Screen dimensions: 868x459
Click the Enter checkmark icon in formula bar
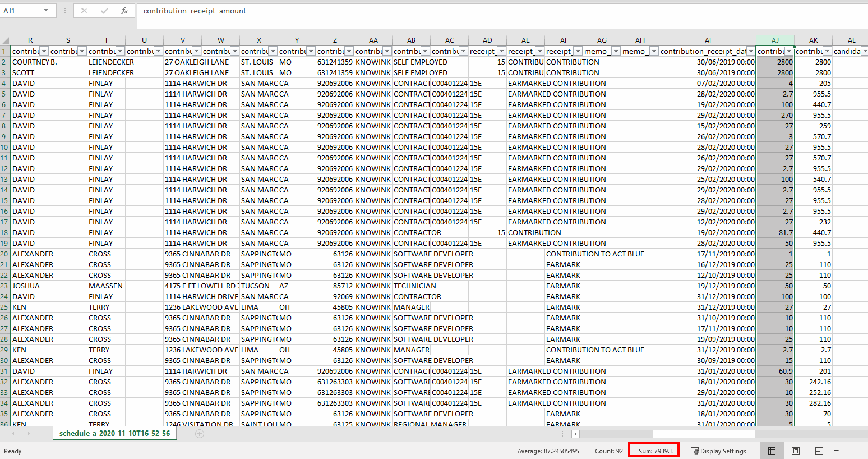104,11
